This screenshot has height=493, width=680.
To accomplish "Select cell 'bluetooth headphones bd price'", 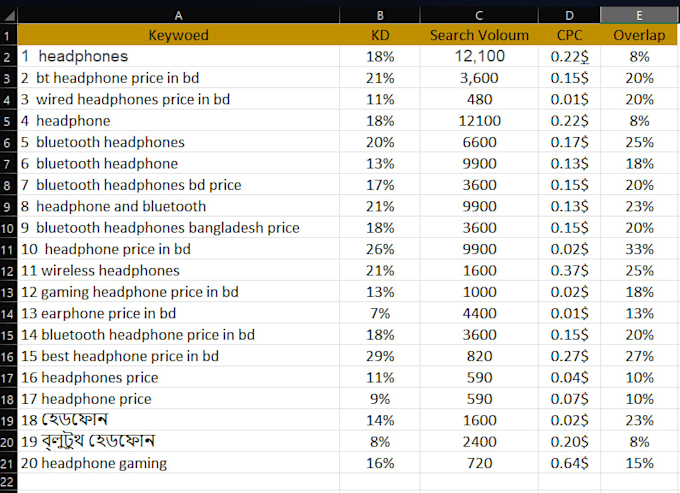I will pos(178,185).
